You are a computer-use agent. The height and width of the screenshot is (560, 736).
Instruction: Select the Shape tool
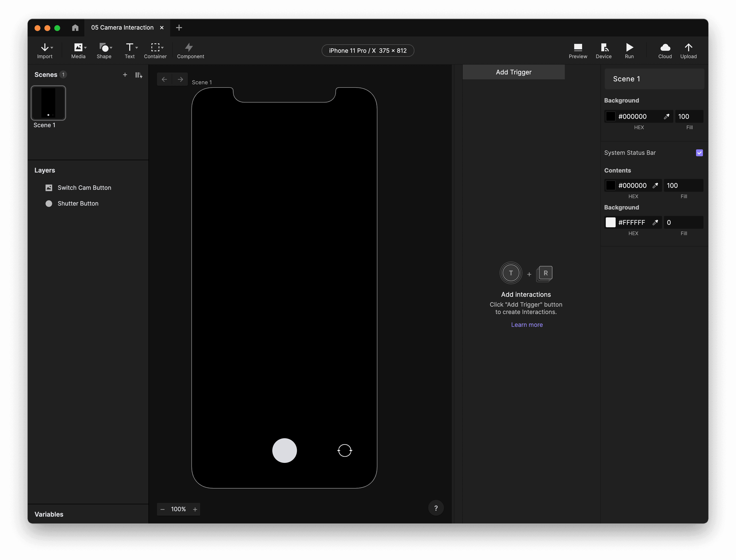(104, 50)
